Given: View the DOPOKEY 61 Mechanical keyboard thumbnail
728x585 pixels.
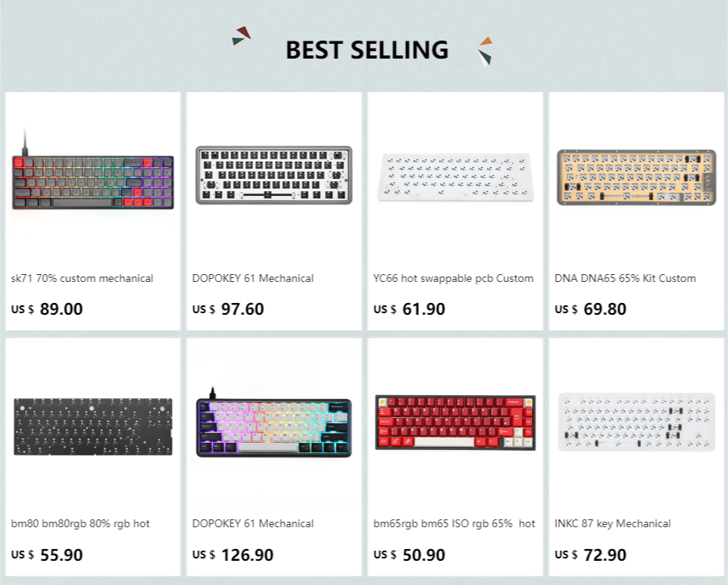Looking at the screenshot, I should 273,176.
